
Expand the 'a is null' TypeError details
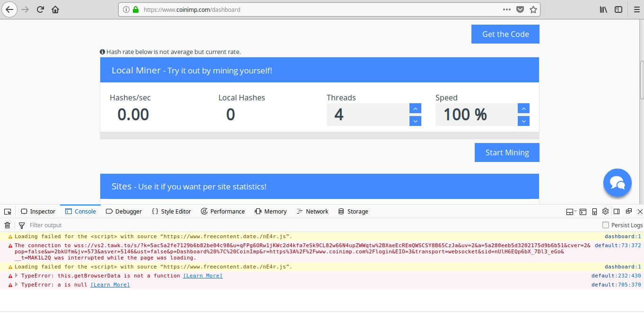click(17, 285)
